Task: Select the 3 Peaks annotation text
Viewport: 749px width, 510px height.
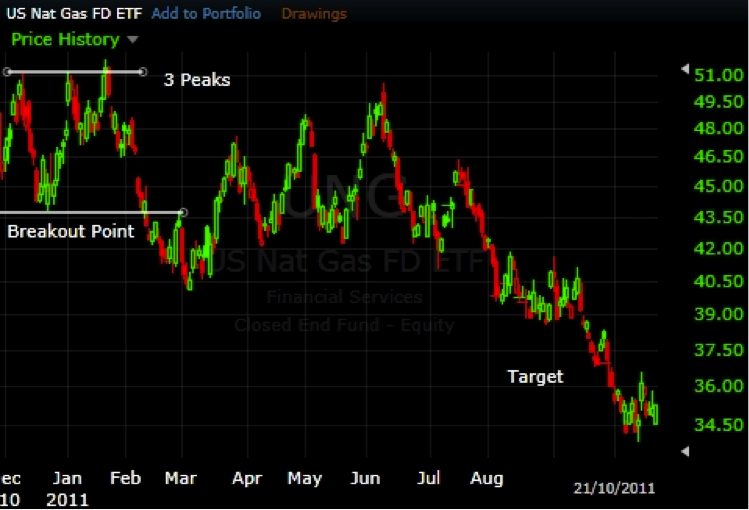Action: click(x=197, y=80)
